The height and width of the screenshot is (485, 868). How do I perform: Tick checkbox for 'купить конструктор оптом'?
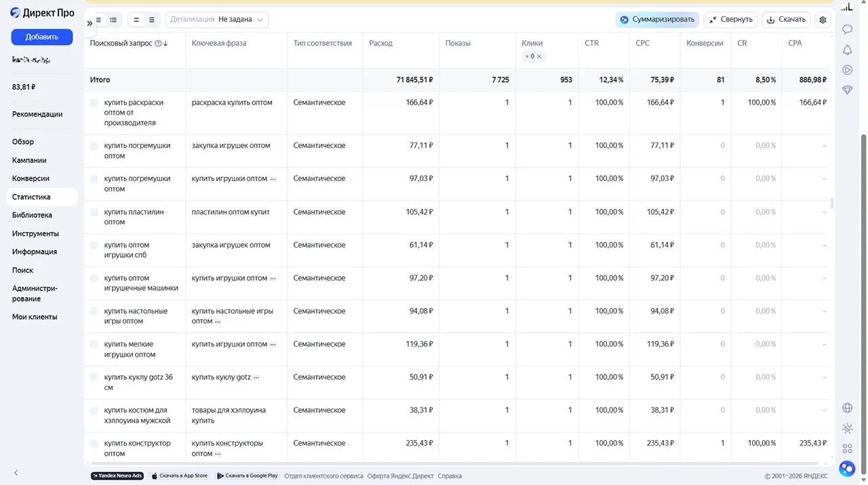(x=94, y=444)
